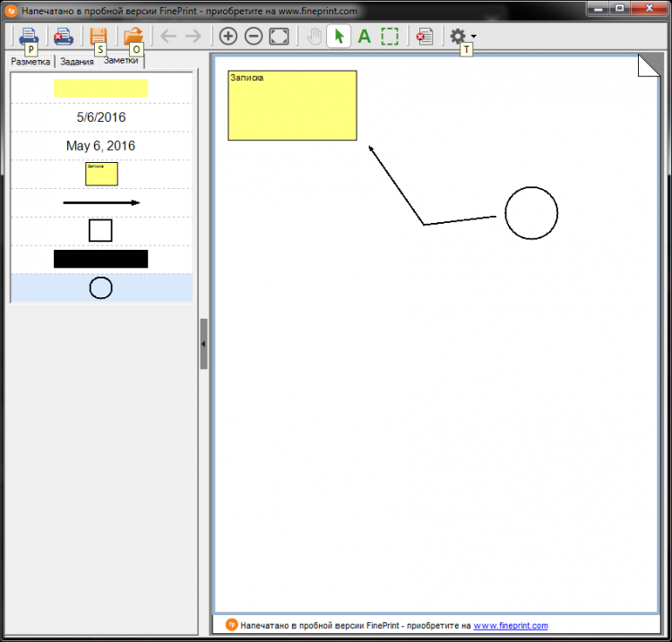Click the printer icon with red X
This screenshot has height=642, width=672.
tap(63, 36)
